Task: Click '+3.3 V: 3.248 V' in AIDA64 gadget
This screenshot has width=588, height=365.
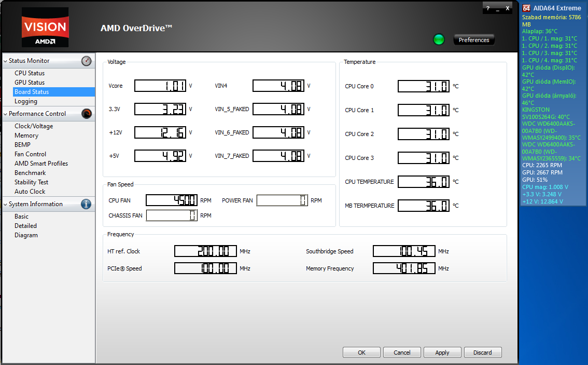Action: pos(542,195)
